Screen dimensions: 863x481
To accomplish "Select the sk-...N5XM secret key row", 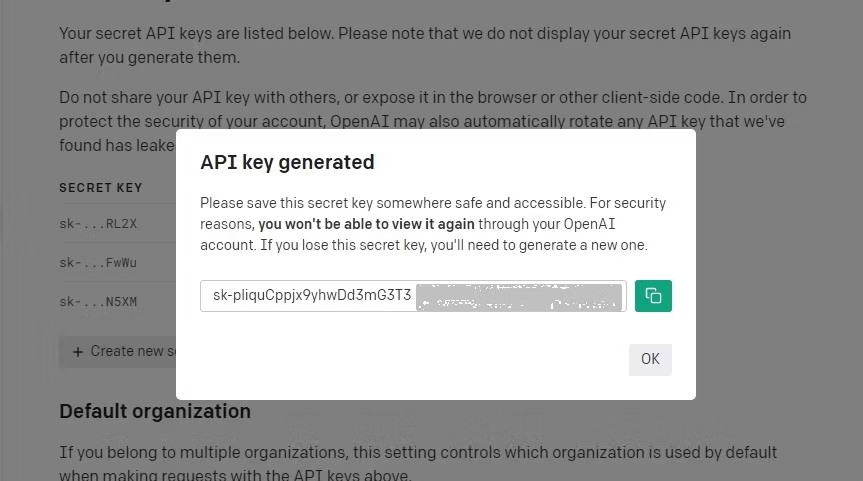I will (x=98, y=301).
